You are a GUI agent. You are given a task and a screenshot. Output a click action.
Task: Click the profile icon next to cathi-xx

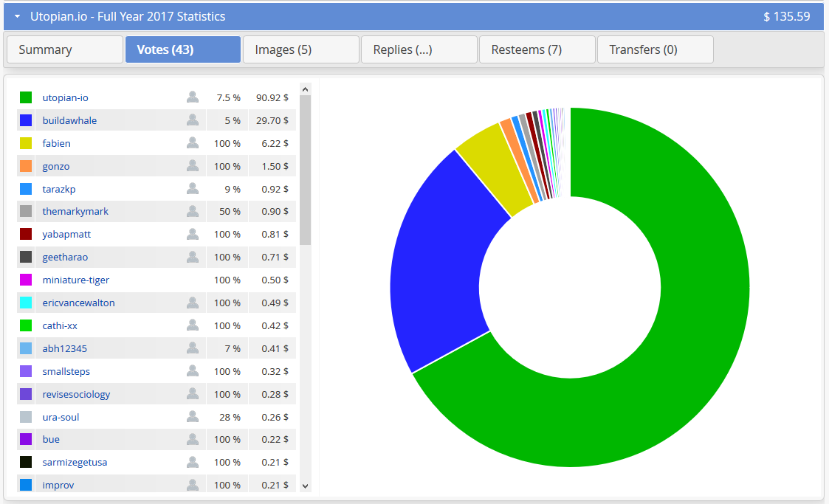(x=193, y=325)
